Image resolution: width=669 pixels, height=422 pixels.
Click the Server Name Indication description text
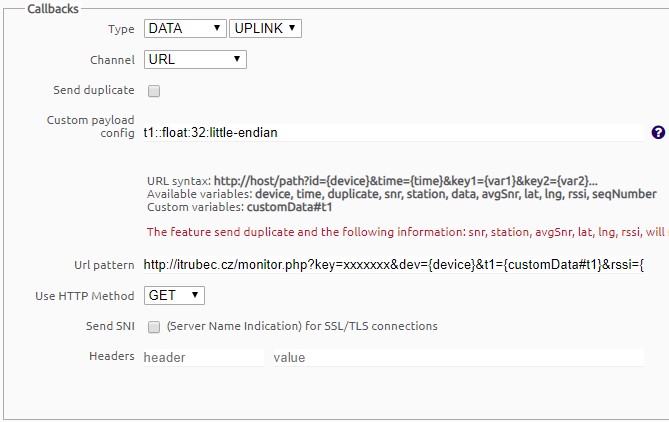[x=302, y=327]
